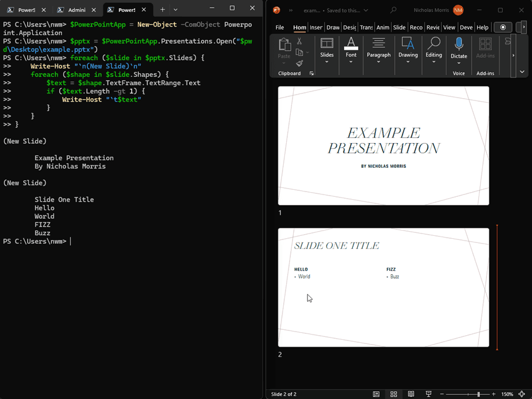Click the Paste clipboard icon
532x399 pixels.
284,45
